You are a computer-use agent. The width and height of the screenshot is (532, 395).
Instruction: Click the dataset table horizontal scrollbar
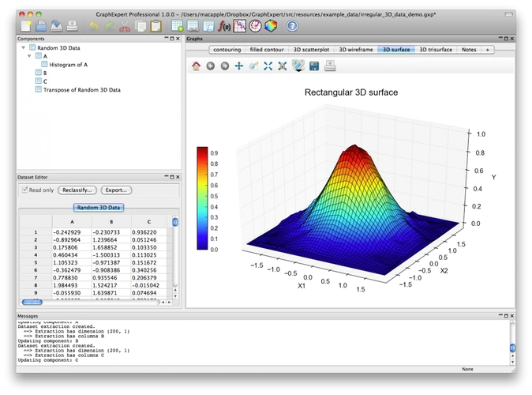coord(32,301)
